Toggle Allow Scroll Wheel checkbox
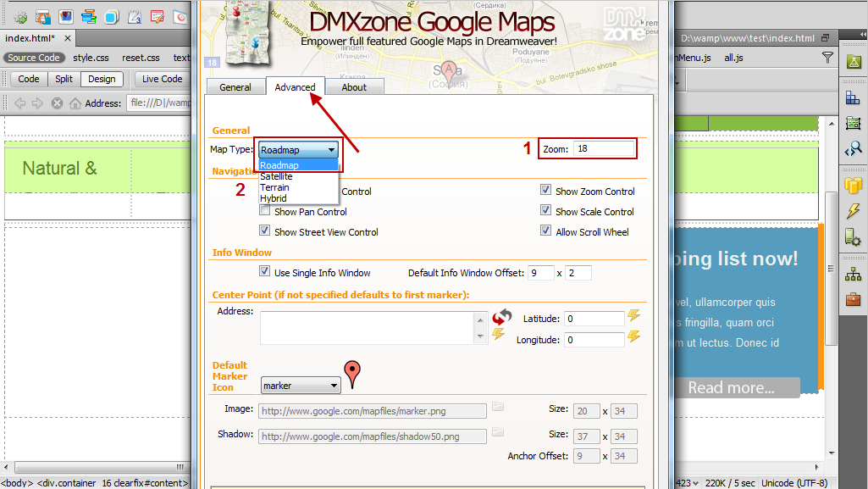The width and height of the screenshot is (868, 489). pos(546,231)
